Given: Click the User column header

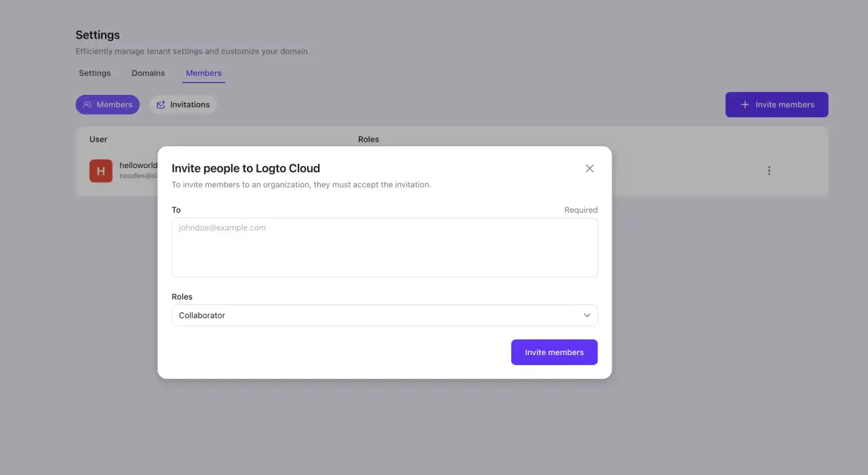Looking at the screenshot, I should tap(98, 139).
